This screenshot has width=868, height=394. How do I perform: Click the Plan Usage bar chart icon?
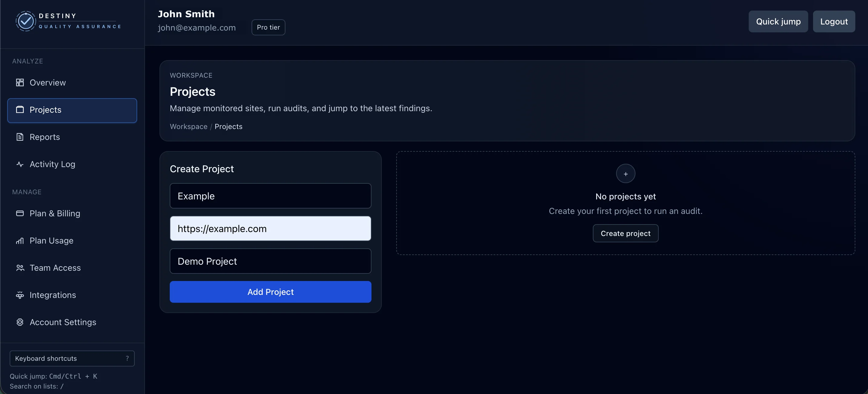pyautogui.click(x=20, y=241)
